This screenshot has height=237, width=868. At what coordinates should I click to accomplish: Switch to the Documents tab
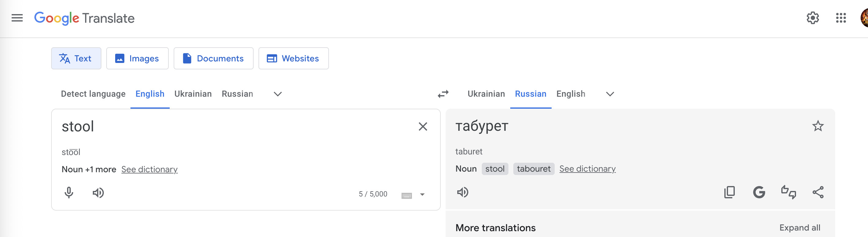tap(213, 58)
